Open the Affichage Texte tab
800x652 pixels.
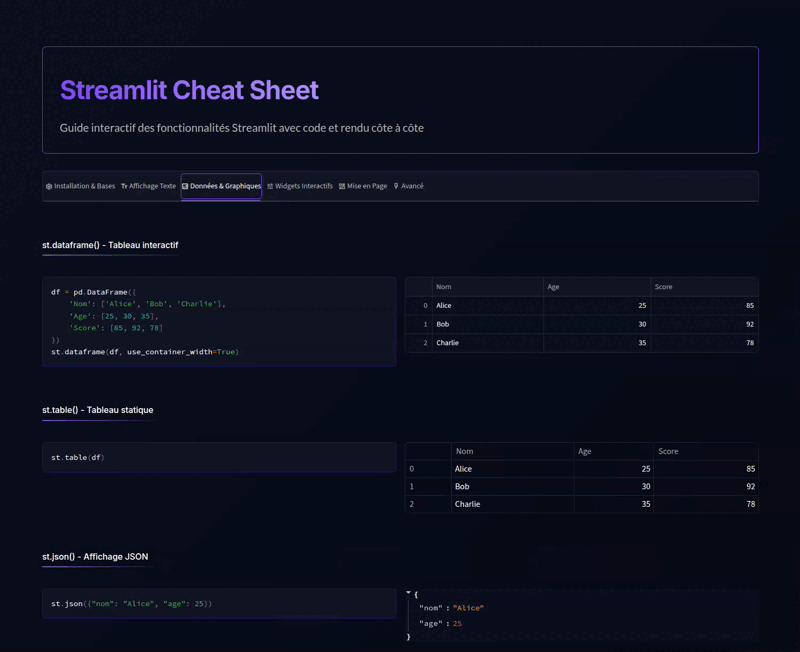point(151,186)
